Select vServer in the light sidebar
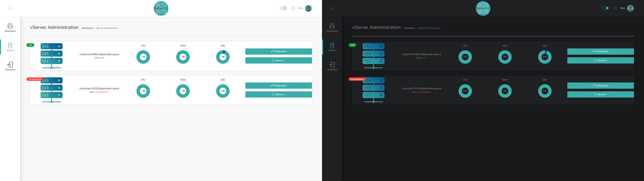Viewport: 644px width, 181px height. tap(10, 47)
